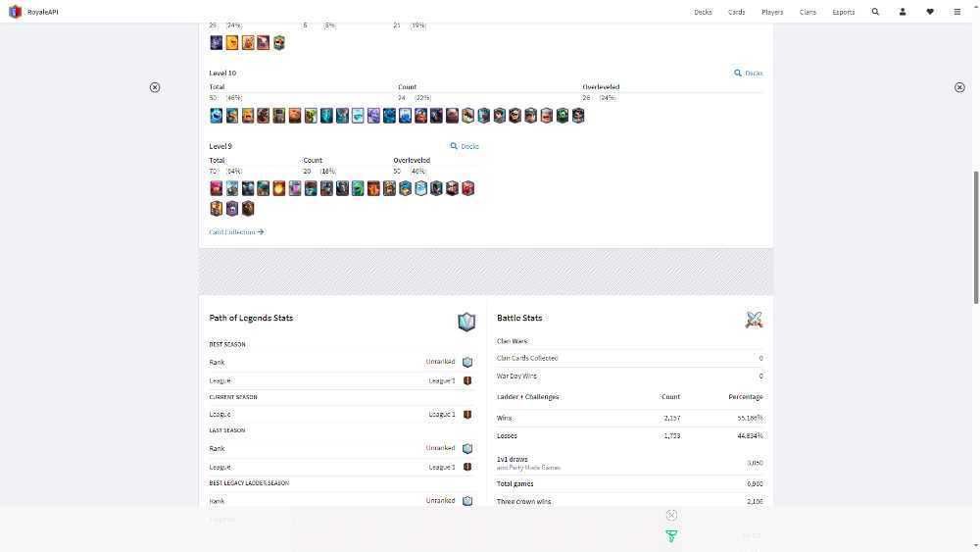Open the Players menu
The height and width of the screenshot is (552, 980).
click(772, 12)
